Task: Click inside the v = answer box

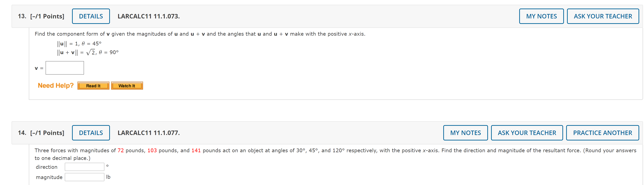Action: (x=65, y=68)
